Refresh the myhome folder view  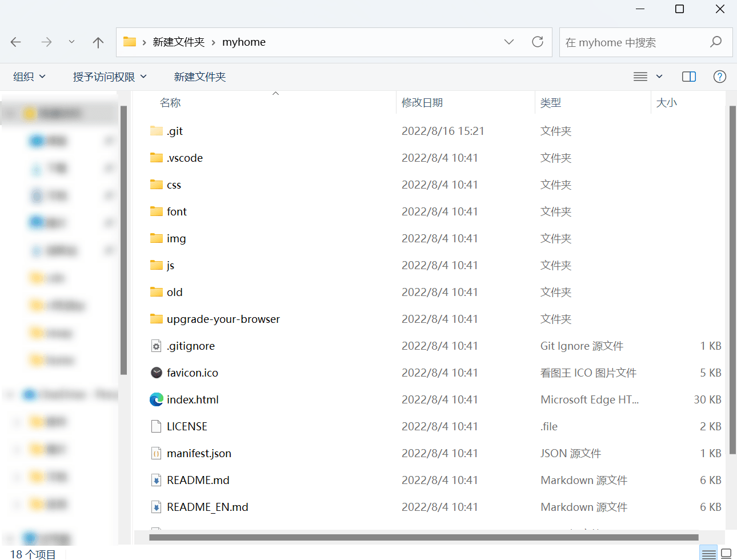click(537, 42)
